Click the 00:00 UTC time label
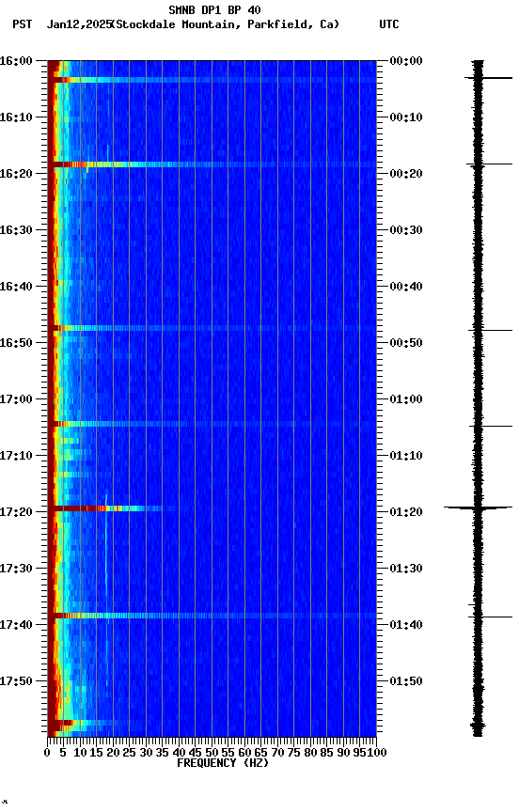 [x=406, y=61]
